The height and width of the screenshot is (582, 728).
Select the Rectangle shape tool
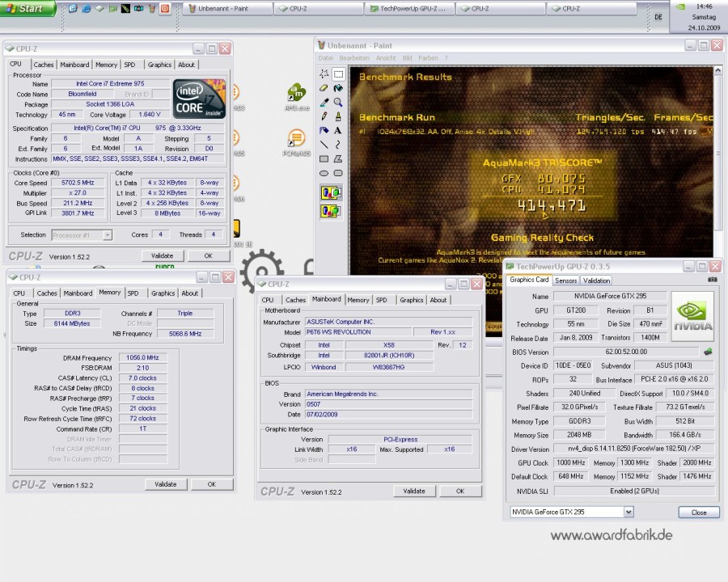[324, 158]
